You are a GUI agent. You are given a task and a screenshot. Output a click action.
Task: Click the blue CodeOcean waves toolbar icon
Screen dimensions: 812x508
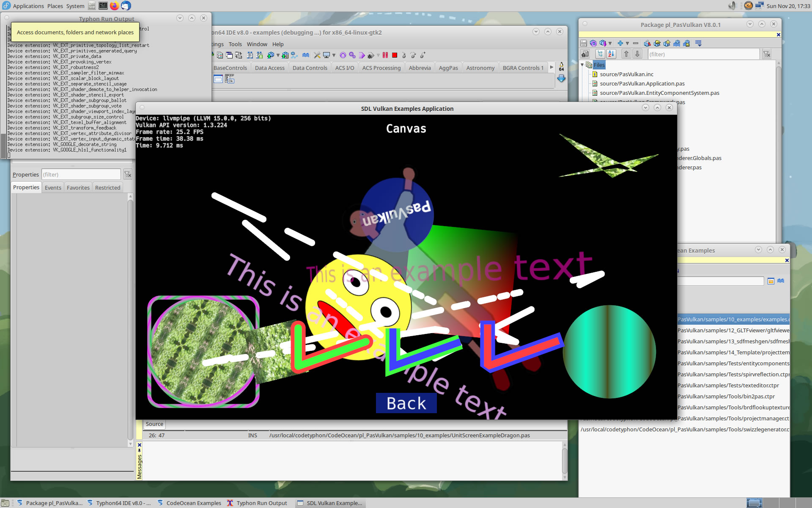[306, 55]
